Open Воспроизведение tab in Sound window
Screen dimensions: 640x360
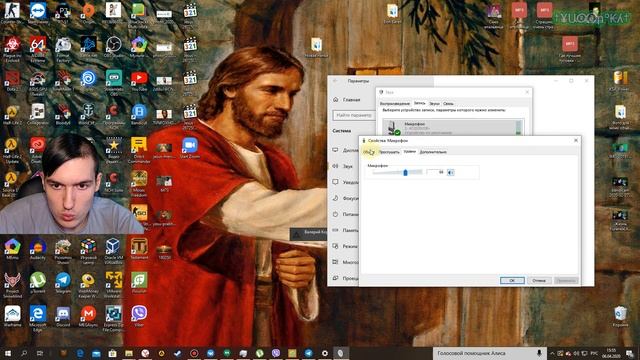coord(395,104)
